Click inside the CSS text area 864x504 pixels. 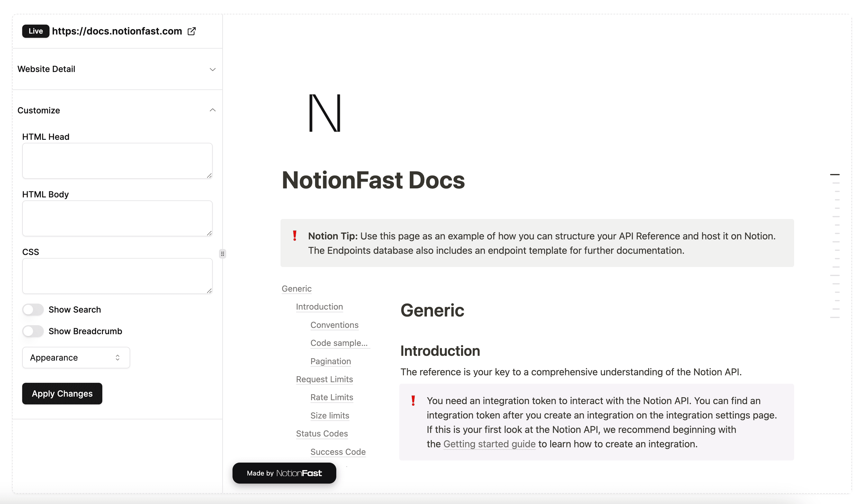(117, 276)
